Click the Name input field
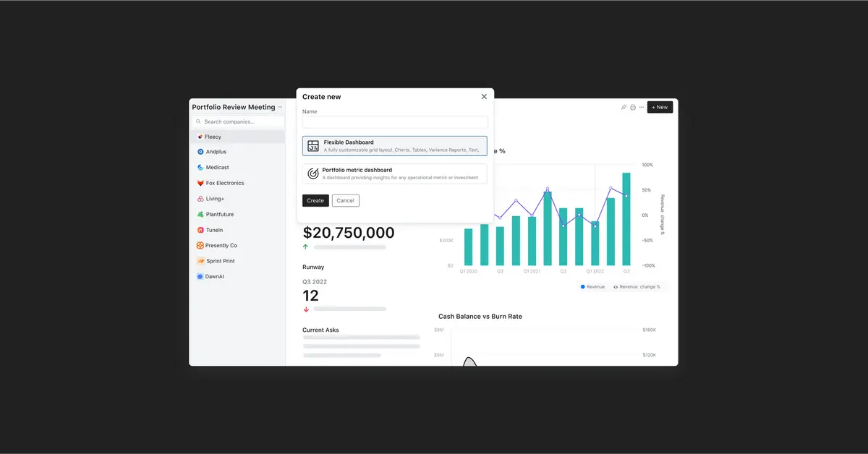Screen dimensions: 868x454 coord(395,122)
